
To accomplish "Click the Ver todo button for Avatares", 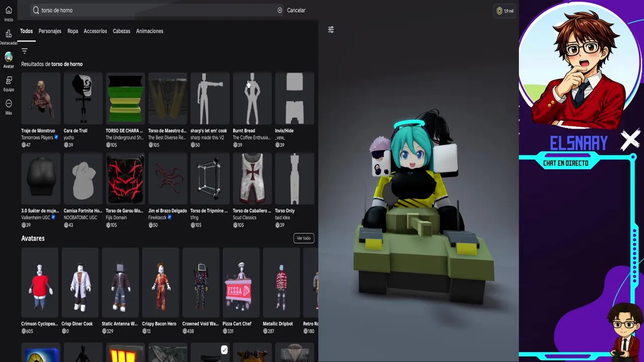I will pos(304,238).
